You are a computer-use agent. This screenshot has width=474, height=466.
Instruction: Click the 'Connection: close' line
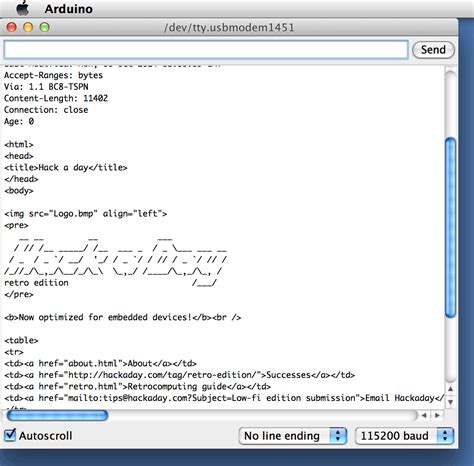(46, 110)
